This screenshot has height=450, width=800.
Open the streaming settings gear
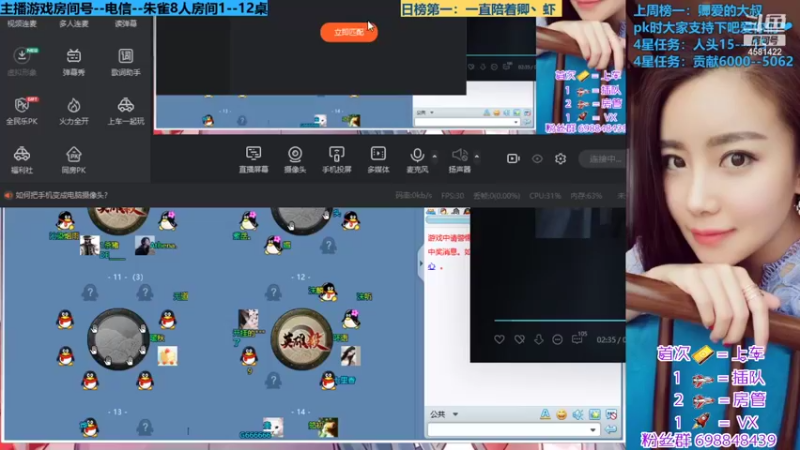pos(560,159)
